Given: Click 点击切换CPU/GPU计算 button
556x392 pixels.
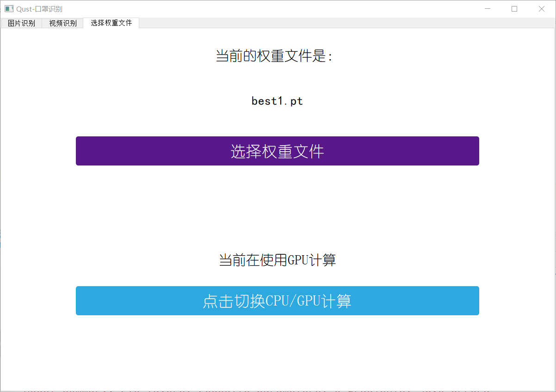Looking at the screenshot, I should tap(278, 301).
